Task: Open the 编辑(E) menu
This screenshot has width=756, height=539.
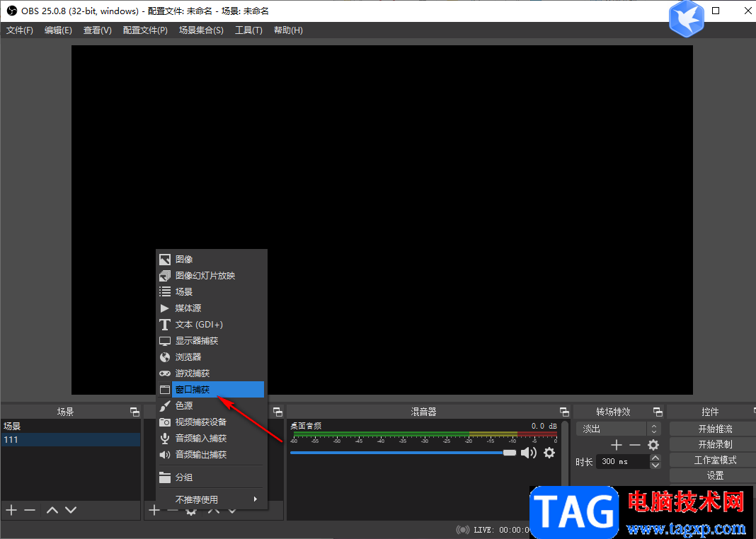Action: (x=58, y=30)
